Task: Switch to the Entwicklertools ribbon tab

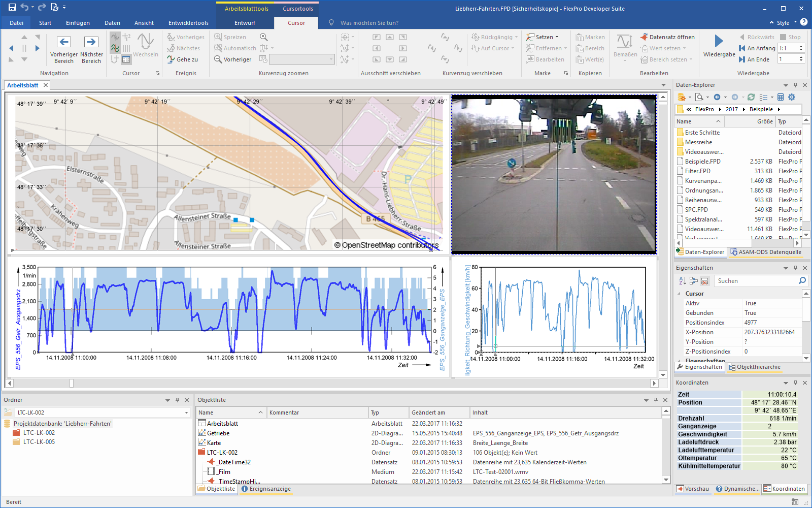Action: click(x=188, y=23)
